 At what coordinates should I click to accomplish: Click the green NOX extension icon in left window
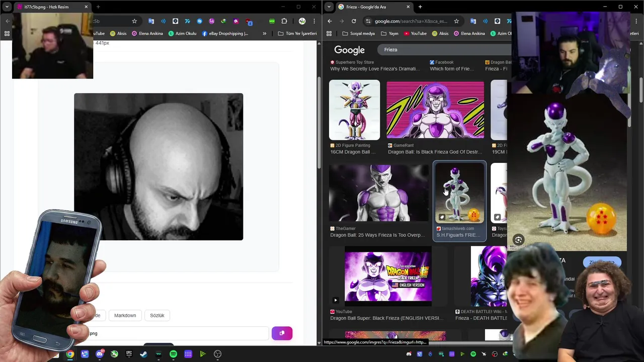272,21
